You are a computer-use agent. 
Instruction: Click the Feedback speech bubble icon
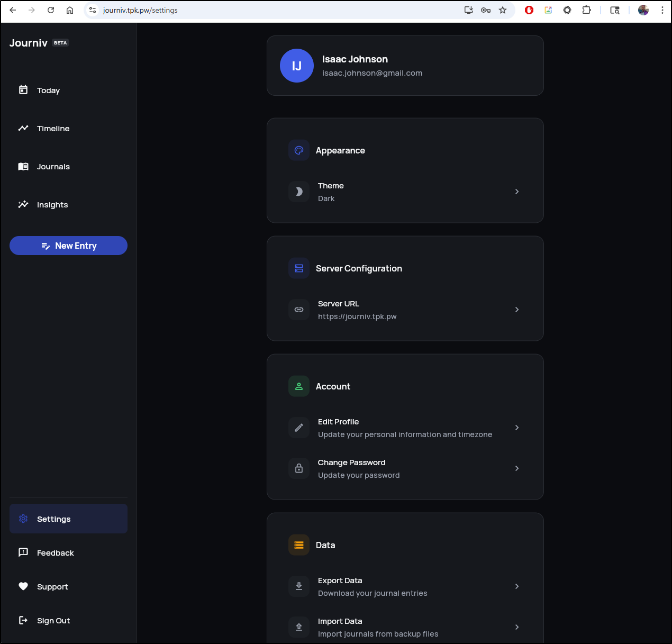pyautogui.click(x=23, y=552)
